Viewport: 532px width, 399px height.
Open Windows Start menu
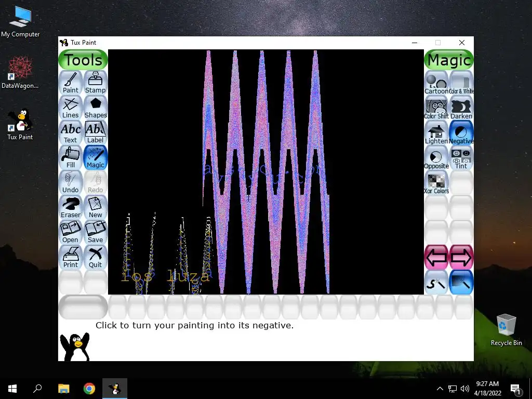pos(12,389)
